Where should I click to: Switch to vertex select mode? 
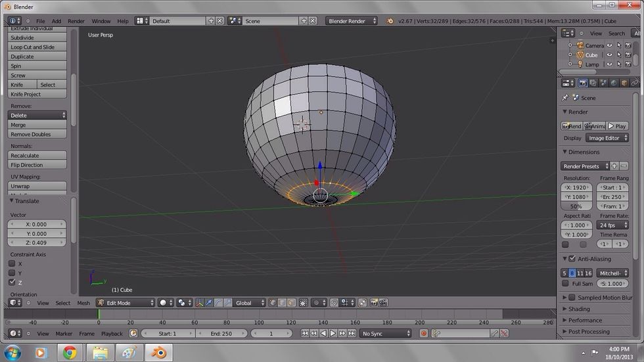coord(273,303)
